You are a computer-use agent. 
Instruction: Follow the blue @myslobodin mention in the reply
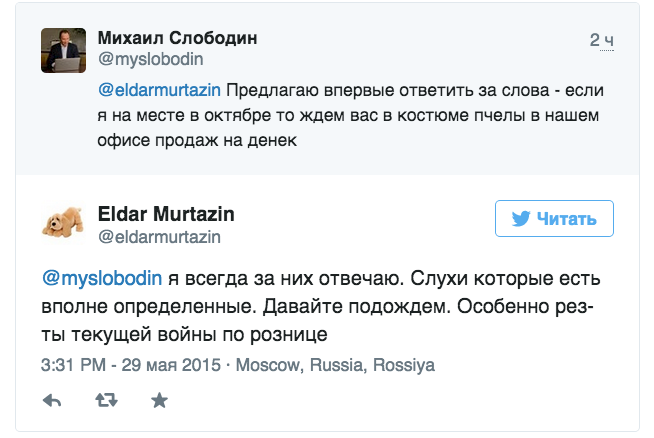coord(102,278)
